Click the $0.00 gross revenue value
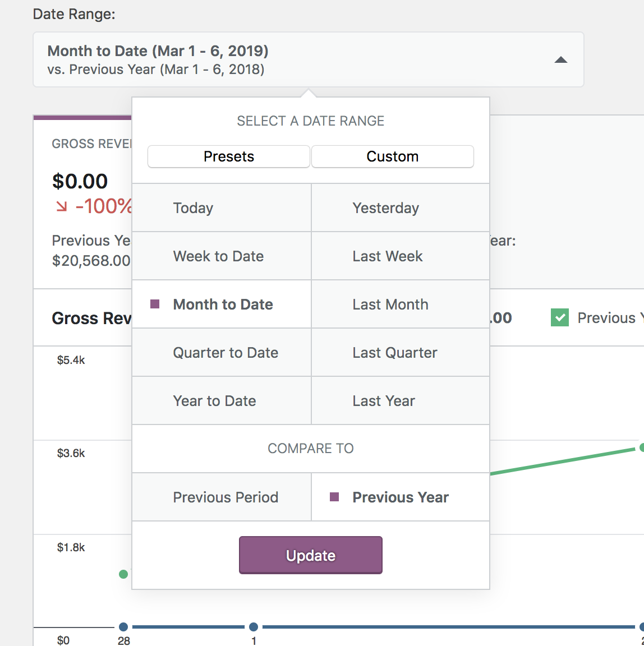The width and height of the screenshot is (644, 646). (80, 181)
